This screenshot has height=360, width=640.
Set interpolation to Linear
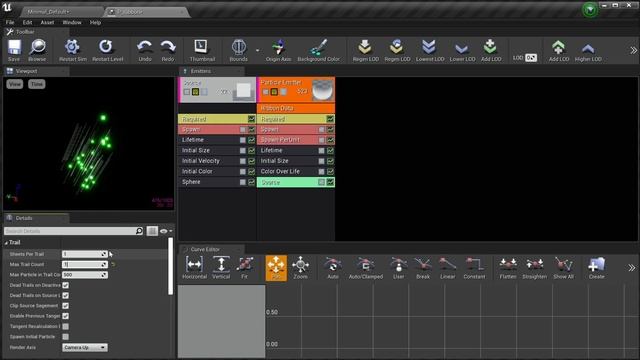pyautogui.click(x=447, y=268)
